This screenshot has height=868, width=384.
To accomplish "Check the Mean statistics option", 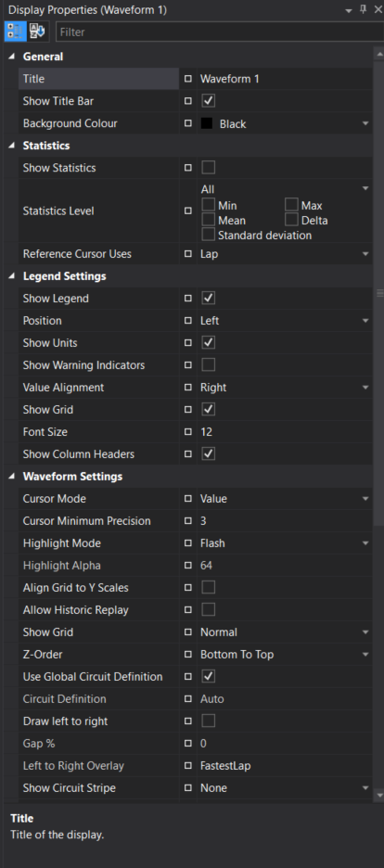I will click(x=208, y=220).
